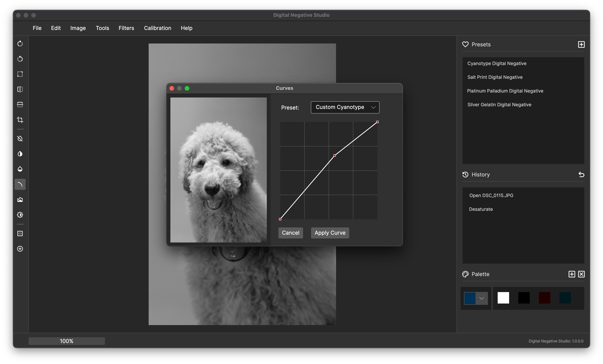Screen dimensions: 603x364
Task: Click the flip horizontal tool icon
Action: pyautogui.click(x=20, y=89)
